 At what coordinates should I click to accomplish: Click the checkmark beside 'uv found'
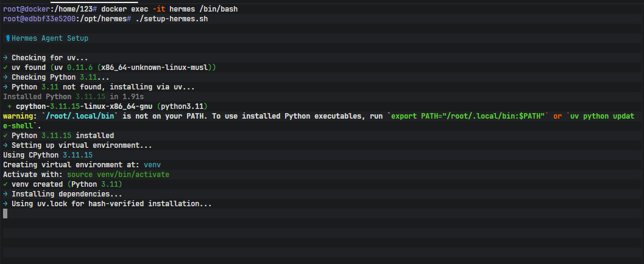[5, 67]
